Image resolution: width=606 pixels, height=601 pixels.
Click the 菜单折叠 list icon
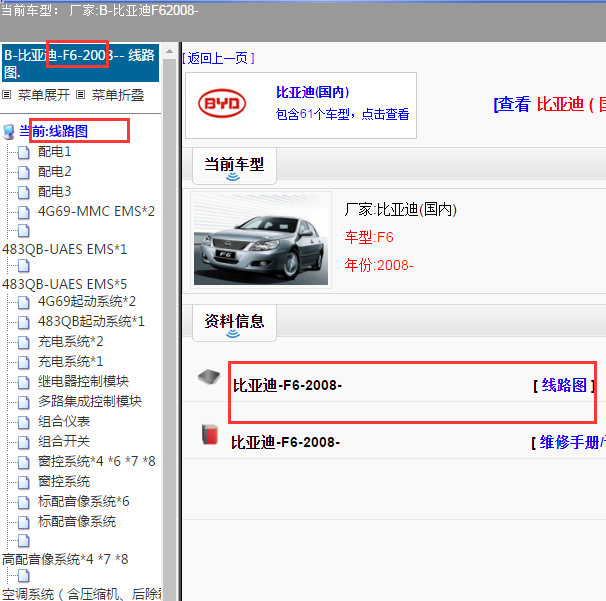[x=80, y=95]
